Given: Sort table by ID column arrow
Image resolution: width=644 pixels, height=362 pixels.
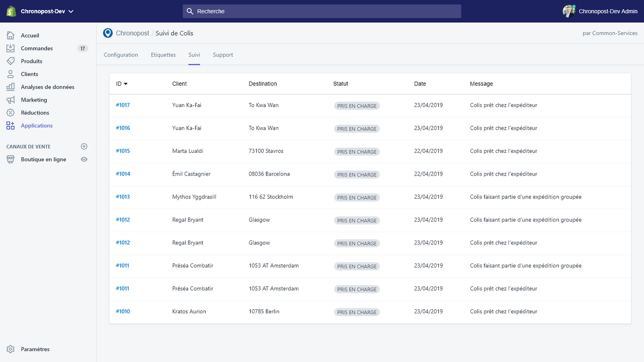Looking at the screenshot, I should 126,84.
